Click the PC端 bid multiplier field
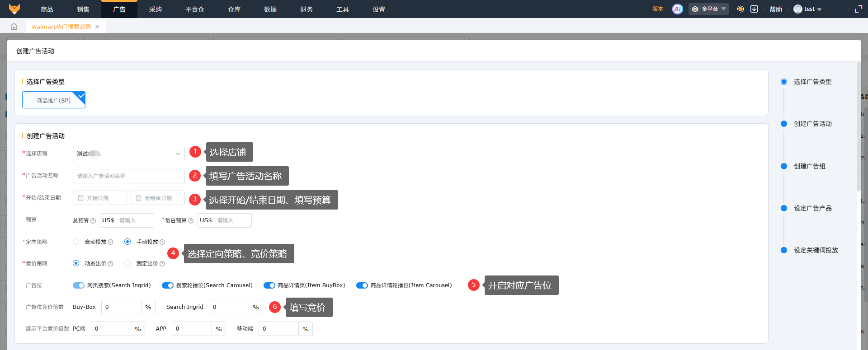This screenshot has height=350, width=868. [111, 329]
